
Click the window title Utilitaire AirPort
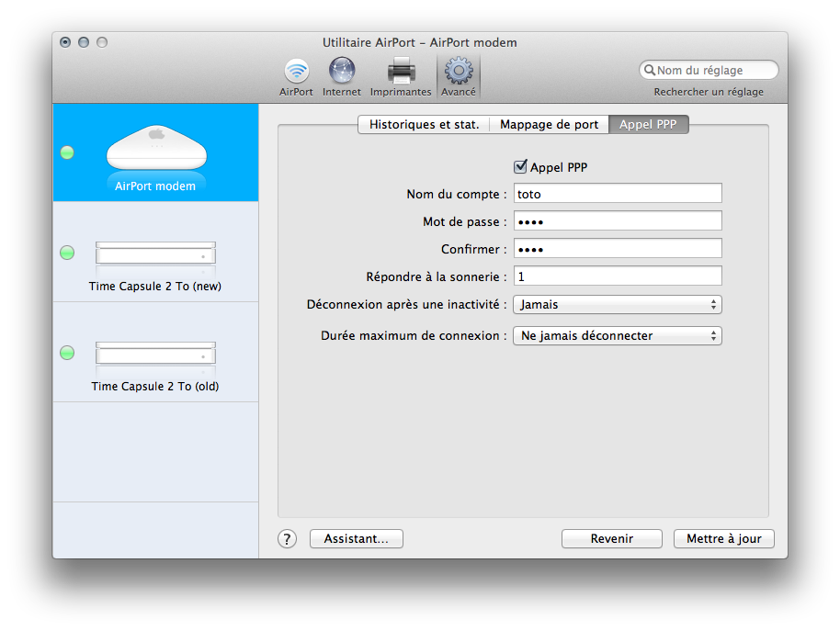tap(419, 43)
